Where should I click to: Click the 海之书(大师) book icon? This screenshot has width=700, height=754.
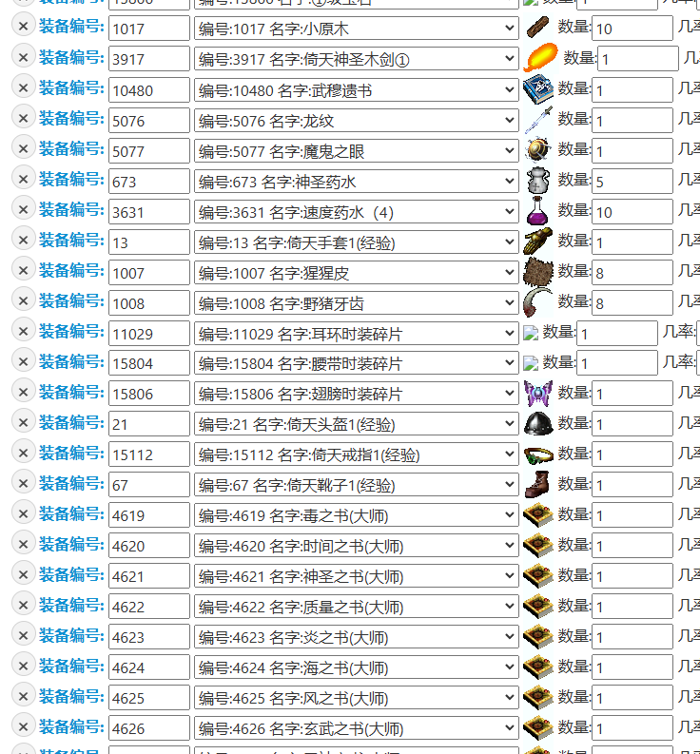click(538, 667)
